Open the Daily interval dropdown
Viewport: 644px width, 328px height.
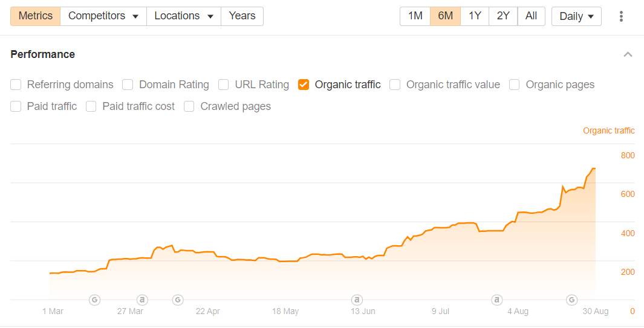pos(576,16)
